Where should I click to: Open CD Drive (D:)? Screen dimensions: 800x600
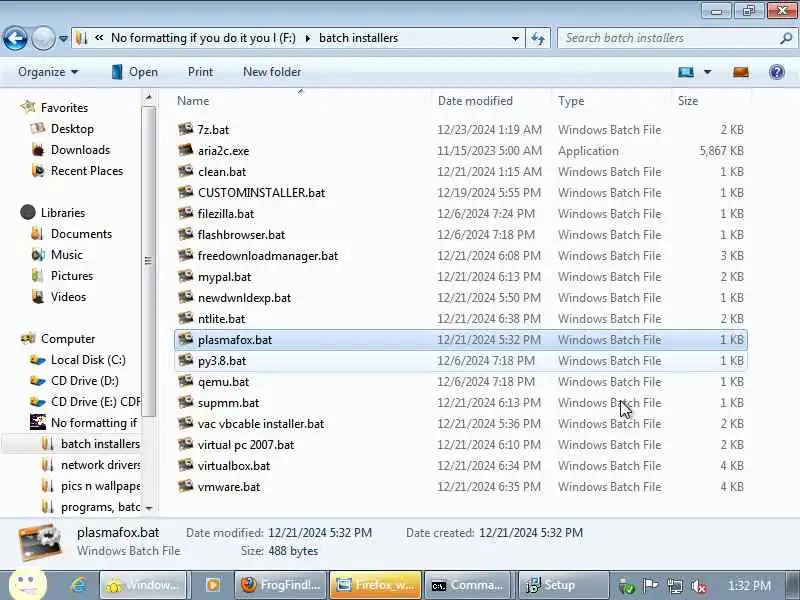[85, 381]
